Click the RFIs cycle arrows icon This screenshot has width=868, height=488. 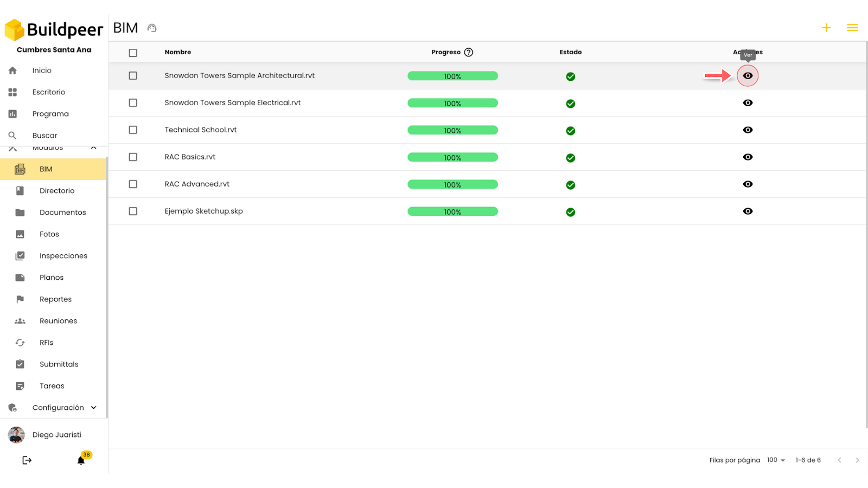pyautogui.click(x=20, y=343)
